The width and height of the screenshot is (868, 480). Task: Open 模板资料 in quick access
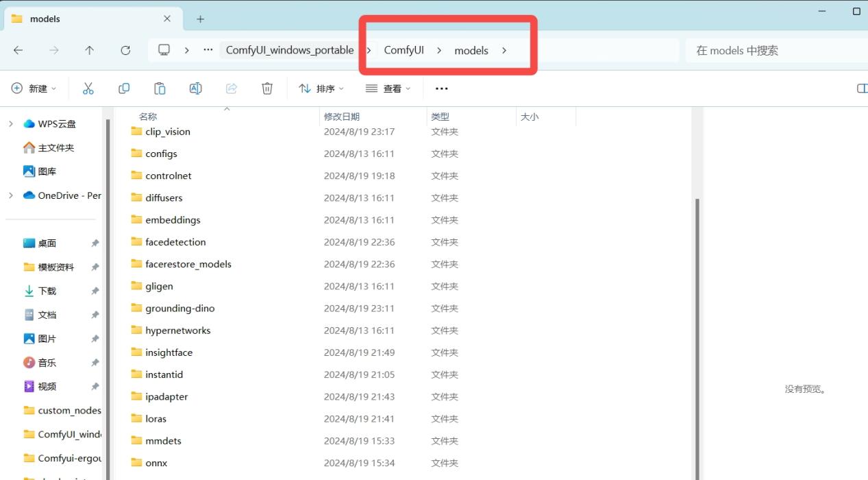(x=56, y=267)
